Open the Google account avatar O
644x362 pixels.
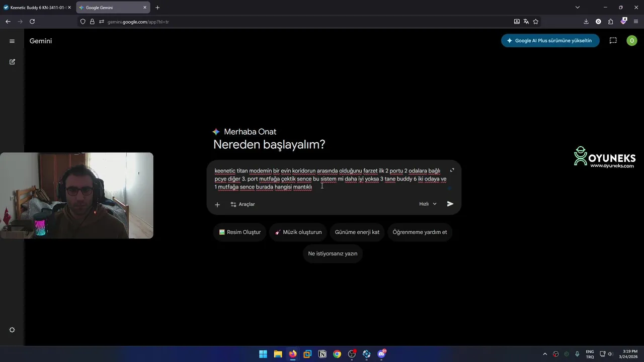tap(632, 41)
